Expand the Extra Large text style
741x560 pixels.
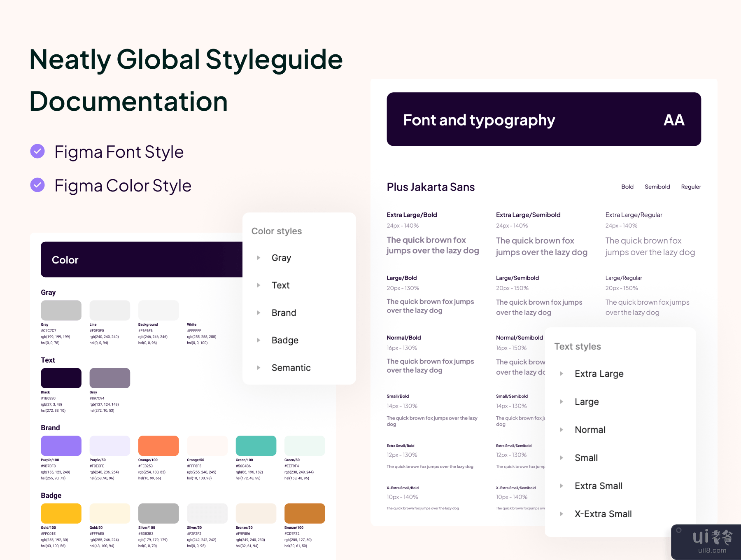pyautogui.click(x=561, y=374)
